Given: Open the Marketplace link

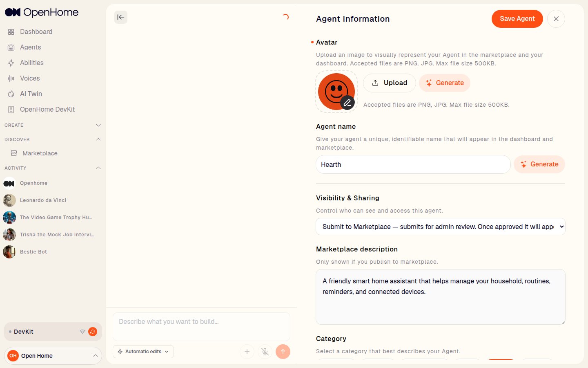Looking at the screenshot, I should click(x=40, y=153).
